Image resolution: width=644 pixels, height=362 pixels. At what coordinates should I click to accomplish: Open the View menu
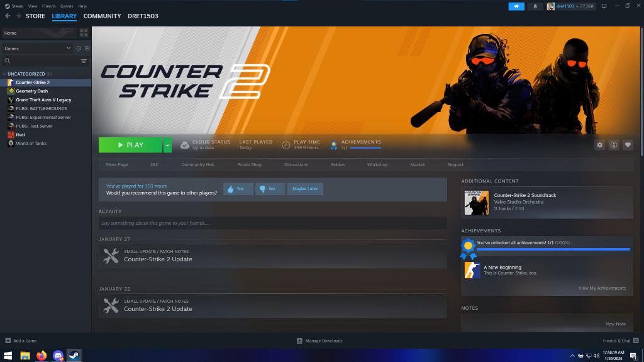click(33, 6)
